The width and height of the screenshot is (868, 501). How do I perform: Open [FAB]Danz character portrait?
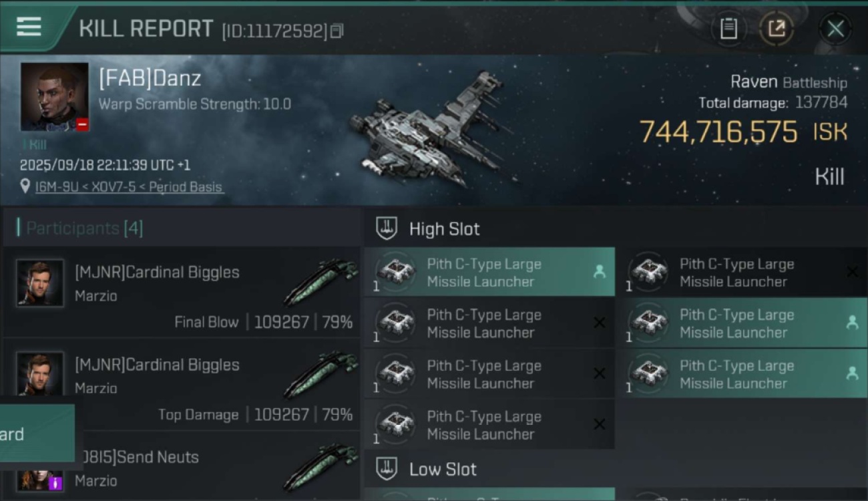pyautogui.click(x=54, y=96)
